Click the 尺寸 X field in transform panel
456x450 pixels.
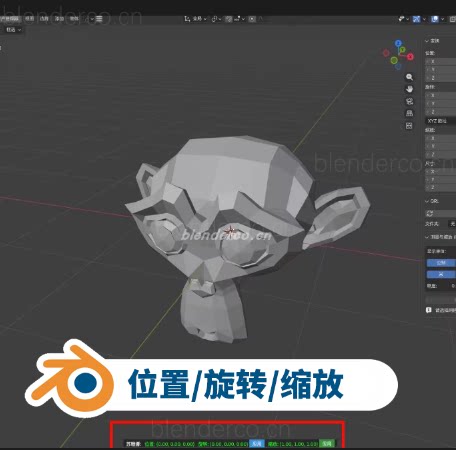pos(441,171)
